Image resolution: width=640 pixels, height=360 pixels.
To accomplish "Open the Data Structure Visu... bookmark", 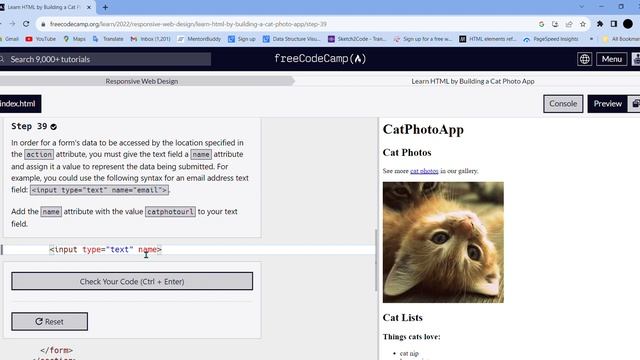I will 292,39.
